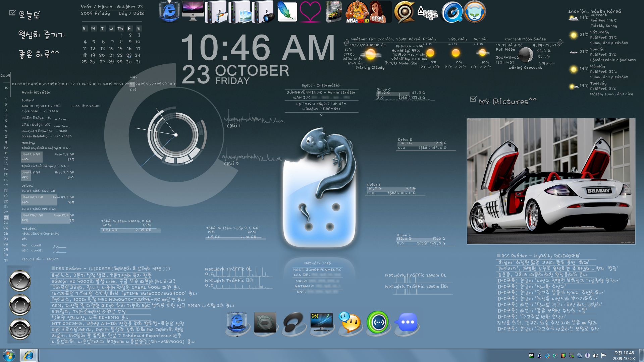Open the drive icon with pictures
The height and width of the screenshot is (362, 644).
(239, 12)
